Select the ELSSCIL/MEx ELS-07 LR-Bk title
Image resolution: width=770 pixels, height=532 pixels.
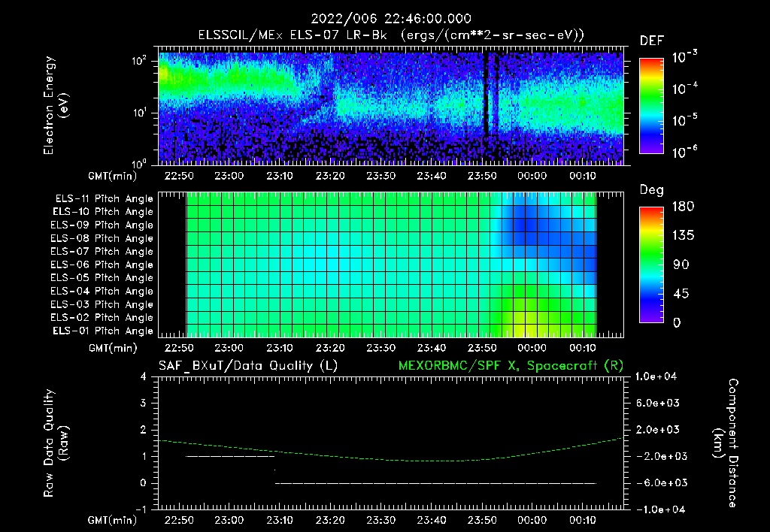(x=293, y=35)
